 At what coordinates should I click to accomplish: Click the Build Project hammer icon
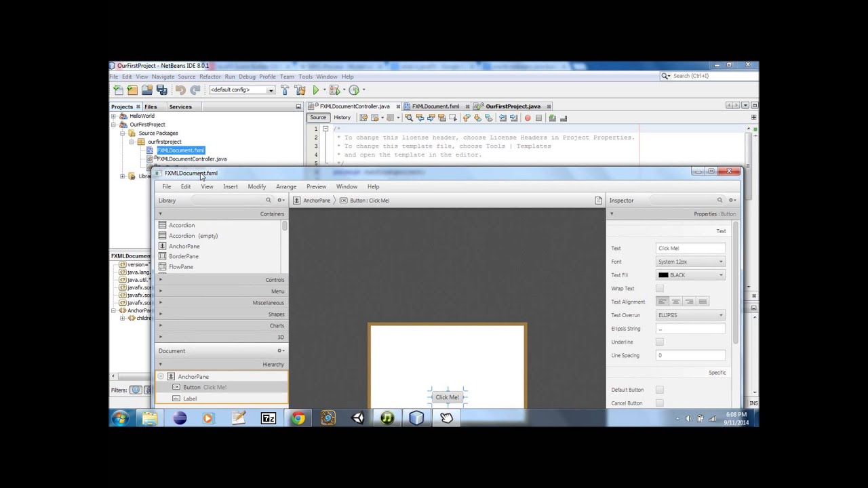285,89
